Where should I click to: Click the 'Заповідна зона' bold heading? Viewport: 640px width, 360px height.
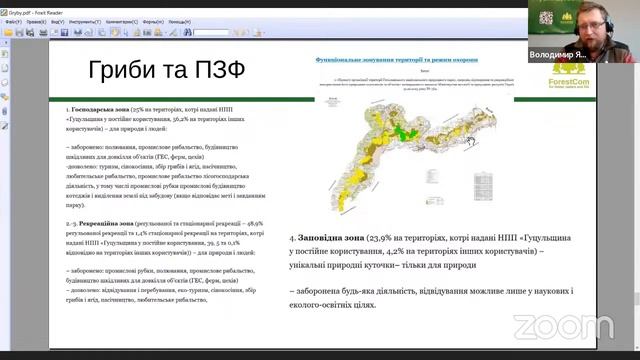tap(331, 238)
